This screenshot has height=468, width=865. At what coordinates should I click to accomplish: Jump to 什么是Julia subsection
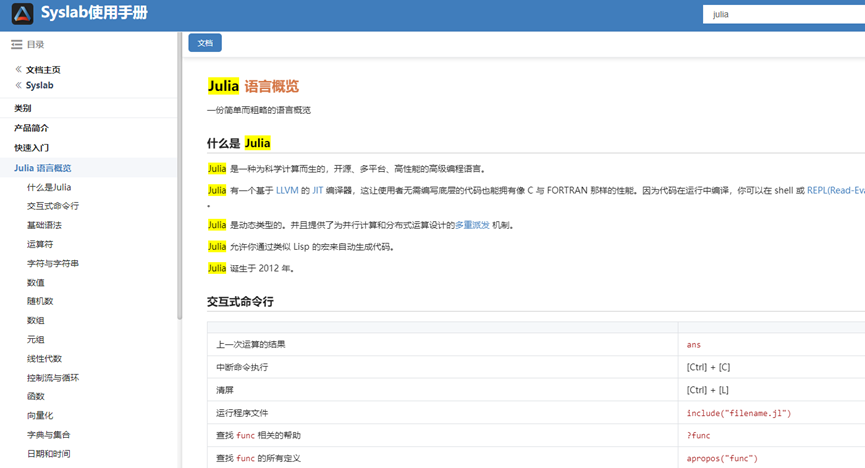[49, 187]
